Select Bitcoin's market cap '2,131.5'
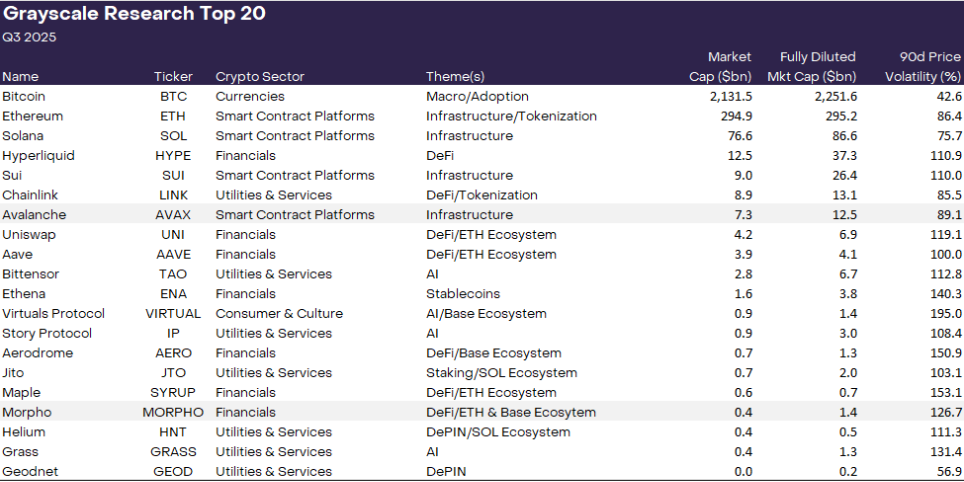This screenshot has width=964, height=482. (x=730, y=97)
